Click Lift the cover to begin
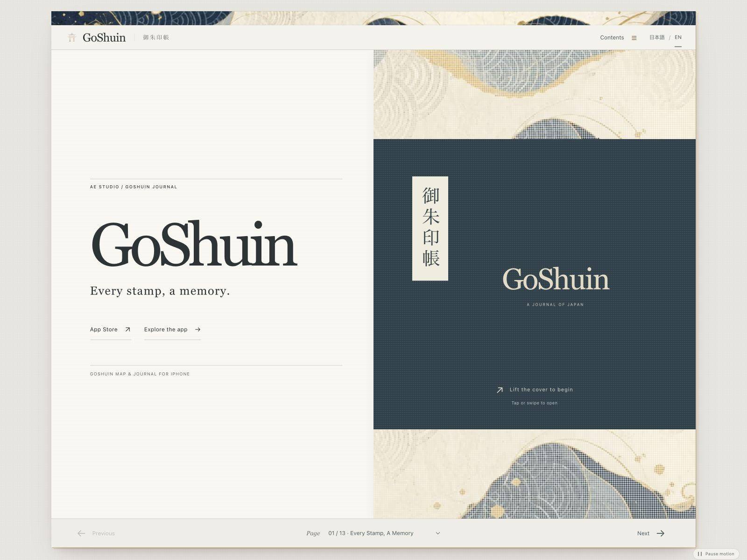 coord(535,390)
